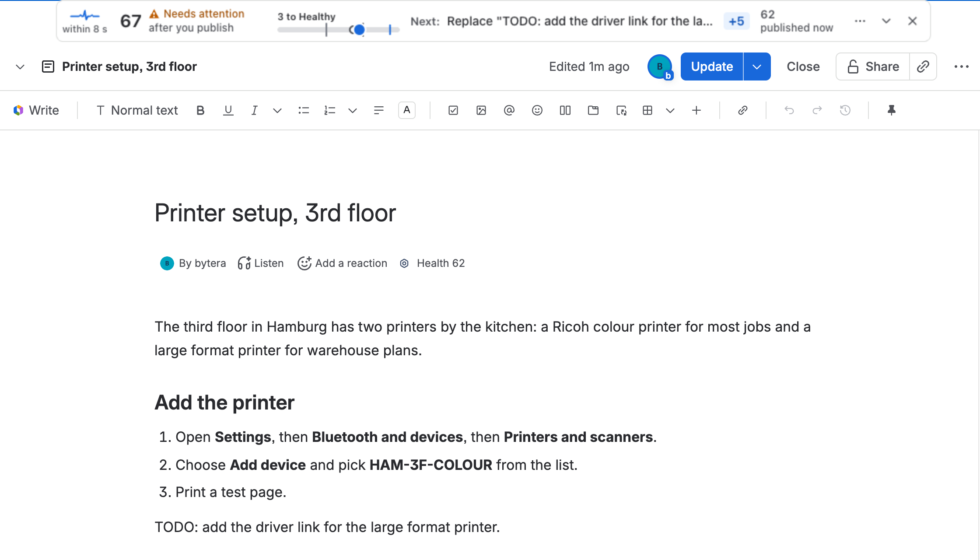Open the Write AI assistant
Screen dimensions: 980x560
(36, 110)
